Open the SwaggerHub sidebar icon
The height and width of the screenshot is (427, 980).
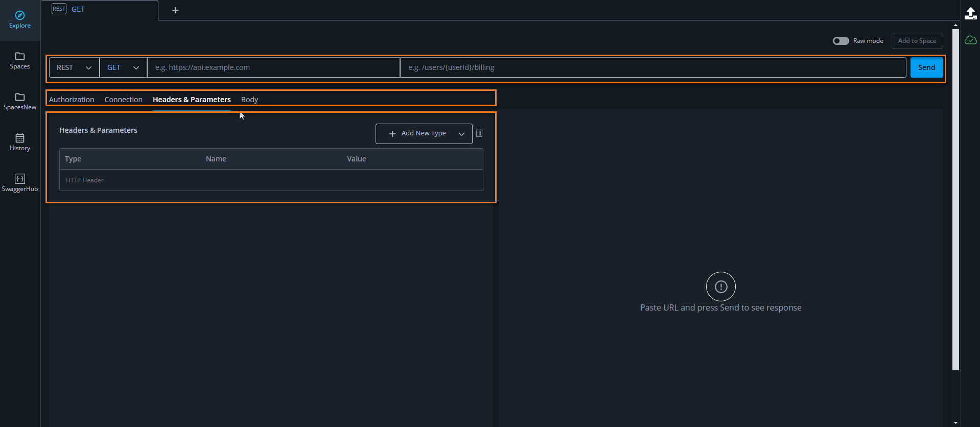coord(20,179)
